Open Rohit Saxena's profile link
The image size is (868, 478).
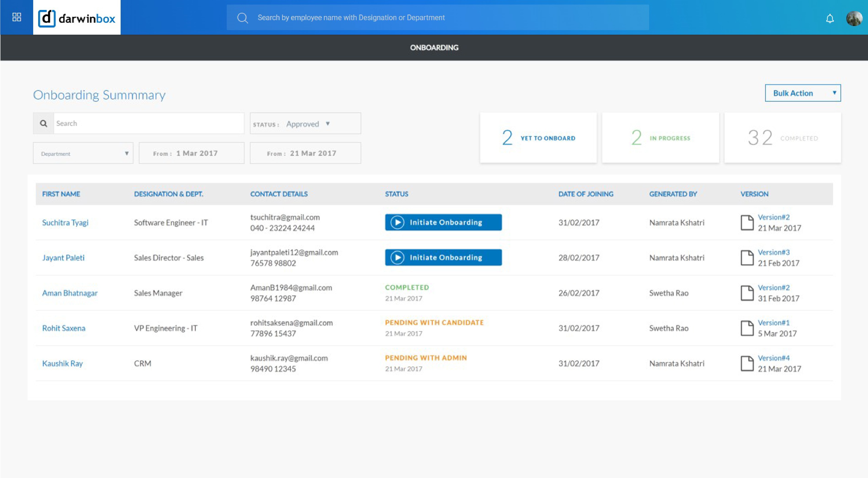click(x=63, y=328)
